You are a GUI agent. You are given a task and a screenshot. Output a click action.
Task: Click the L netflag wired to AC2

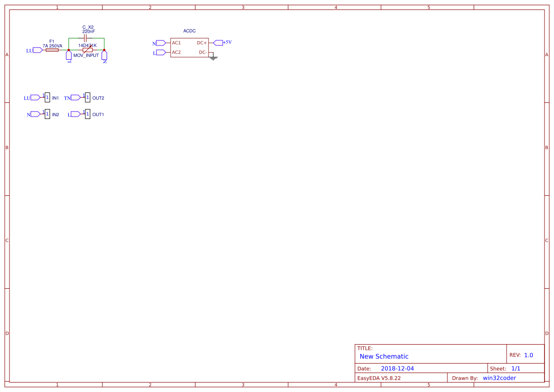point(160,52)
